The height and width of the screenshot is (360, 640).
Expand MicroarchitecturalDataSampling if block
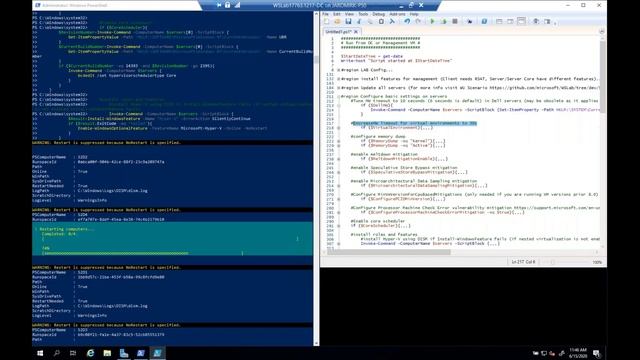pyautogui.click(x=338, y=186)
